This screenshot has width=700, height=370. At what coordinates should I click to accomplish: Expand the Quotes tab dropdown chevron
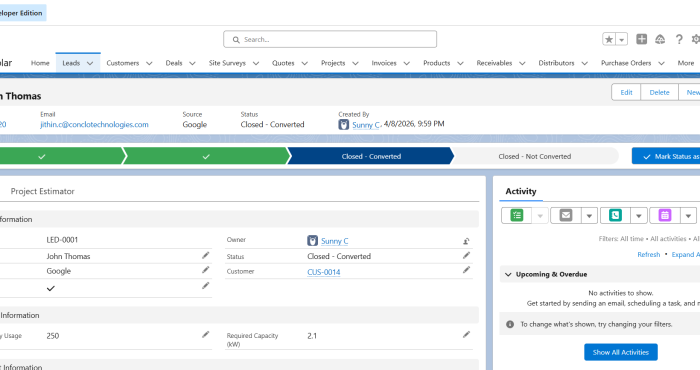point(304,63)
